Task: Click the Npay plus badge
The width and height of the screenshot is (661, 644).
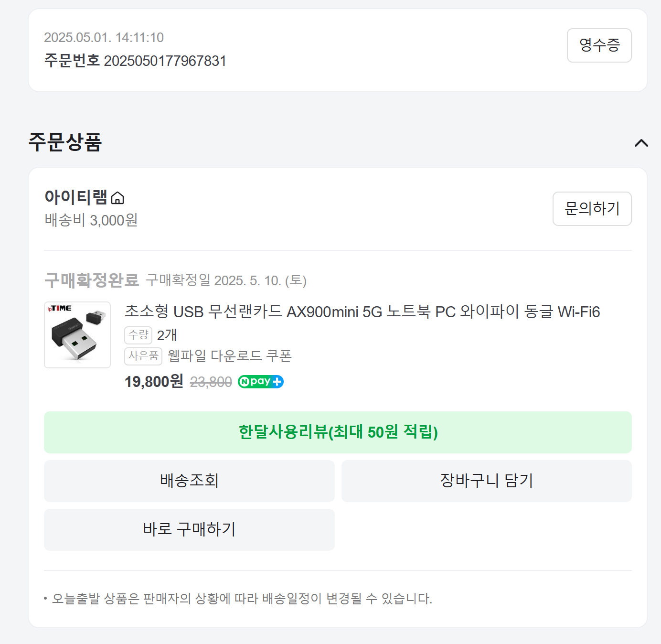Action: pyautogui.click(x=261, y=382)
